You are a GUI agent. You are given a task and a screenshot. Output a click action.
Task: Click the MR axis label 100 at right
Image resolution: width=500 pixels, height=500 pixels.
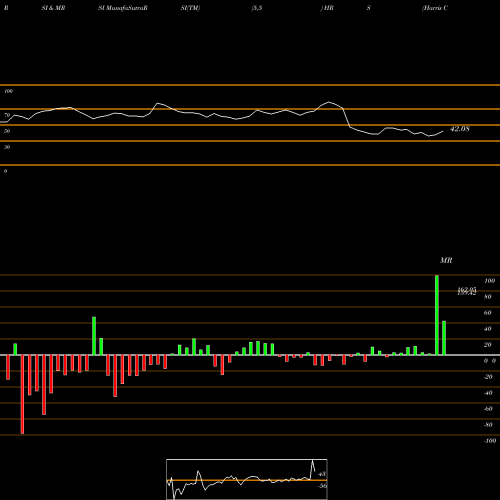pos(489,281)
